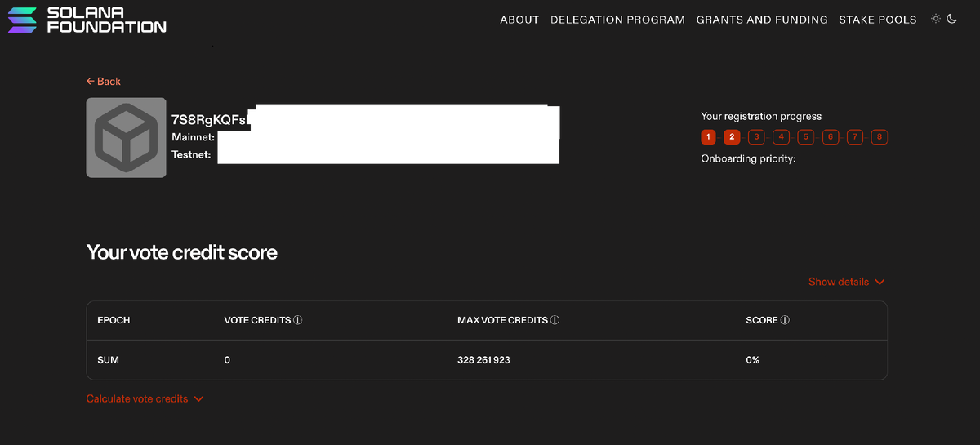The width and height of the screenshot is (980, 445).
Task: Click the 0% score value
Action: pos(753,360)
